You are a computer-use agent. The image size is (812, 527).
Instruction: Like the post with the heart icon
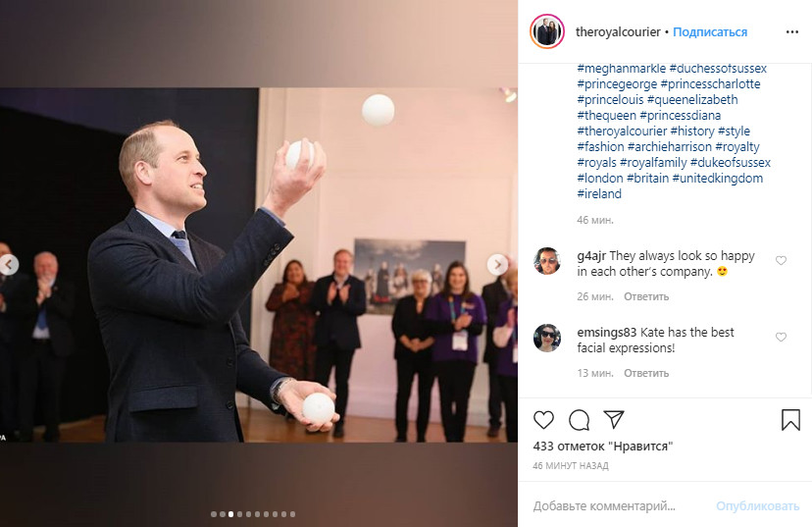543,420
